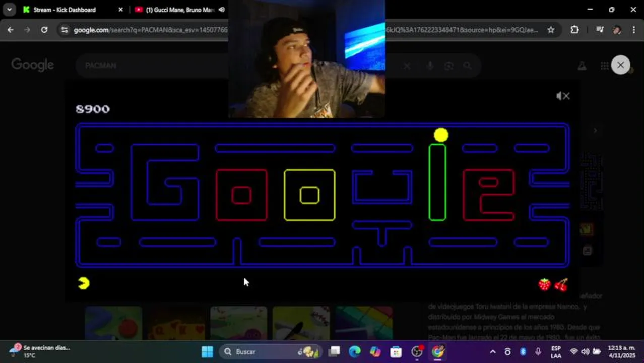Open the Chrome three-dot menu

(633, 30)
